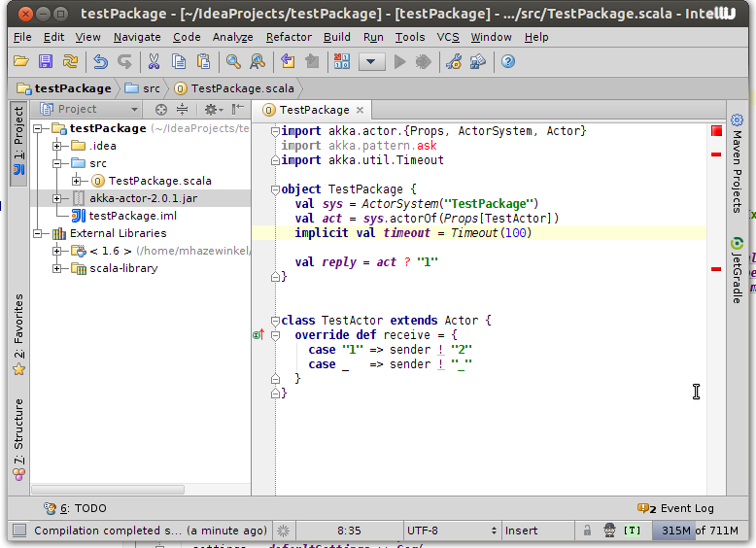Click the Scroll from Source crosshair icon
Image resolution: width=756 pixels, height=548 pixels.
click(x=161, y=110)
